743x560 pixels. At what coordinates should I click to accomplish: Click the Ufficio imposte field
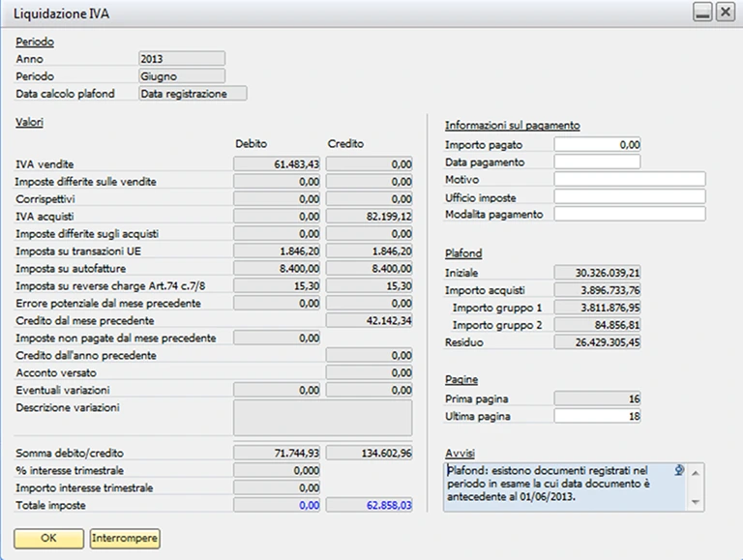pyautogui.click(x=630, y=197)
